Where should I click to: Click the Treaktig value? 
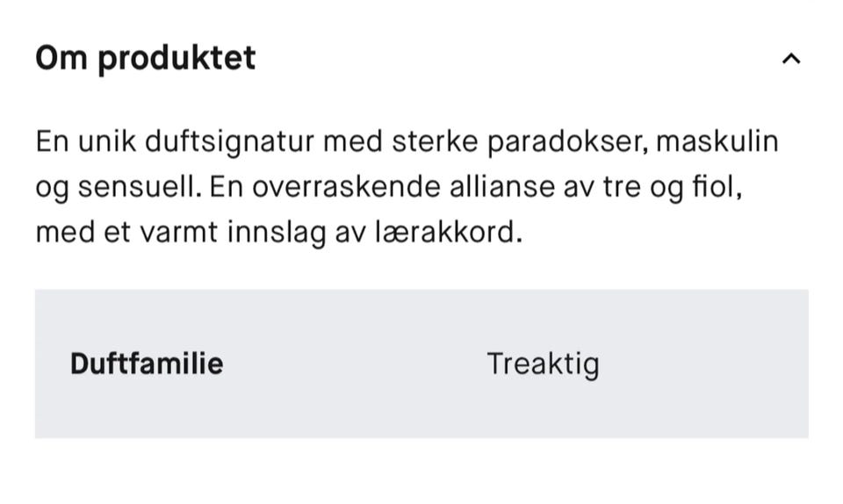543,364
